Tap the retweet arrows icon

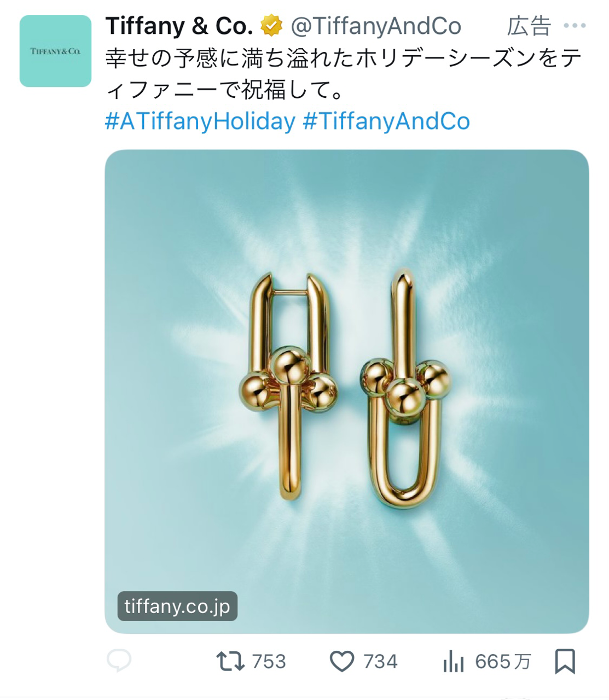(x=230, y=661)
